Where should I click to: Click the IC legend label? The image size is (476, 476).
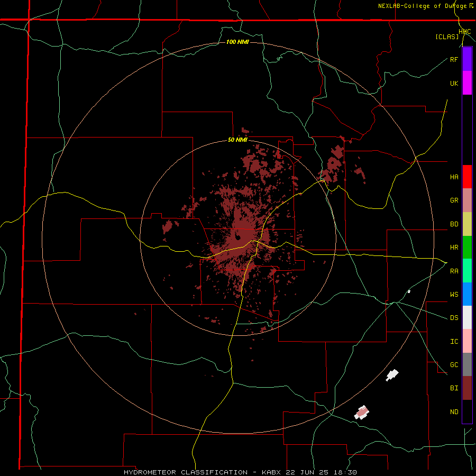click(454, 341)
